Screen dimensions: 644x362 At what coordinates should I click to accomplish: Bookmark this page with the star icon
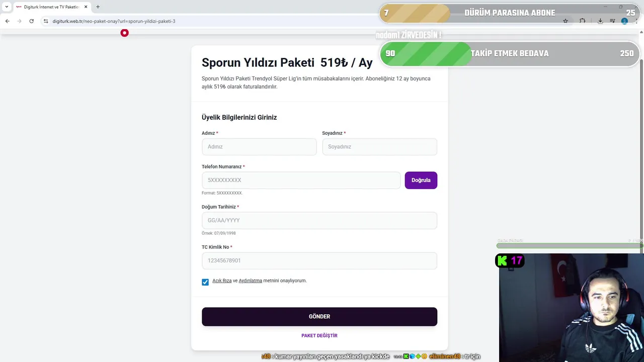point(566,21)
